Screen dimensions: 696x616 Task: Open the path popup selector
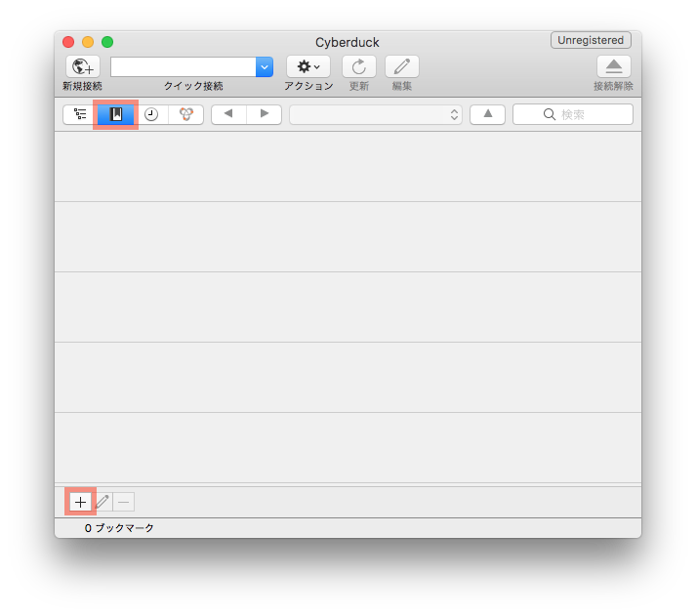[x=376, y=115]
